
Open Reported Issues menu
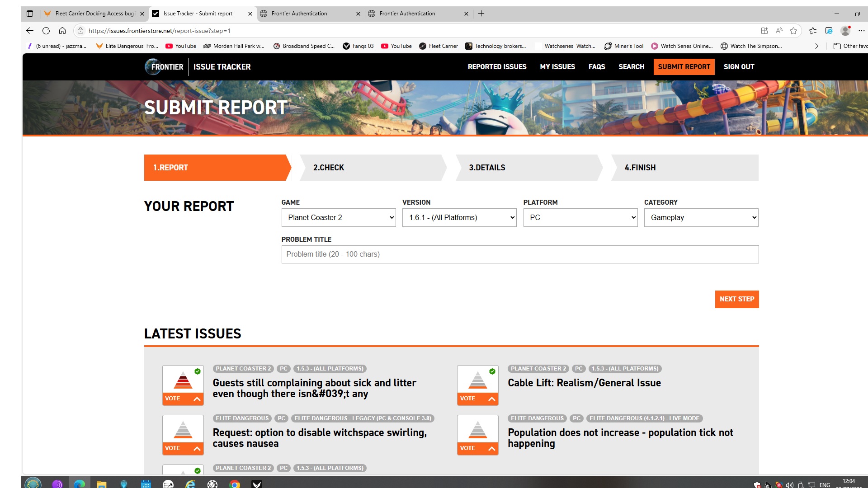[x=497, y=67]
